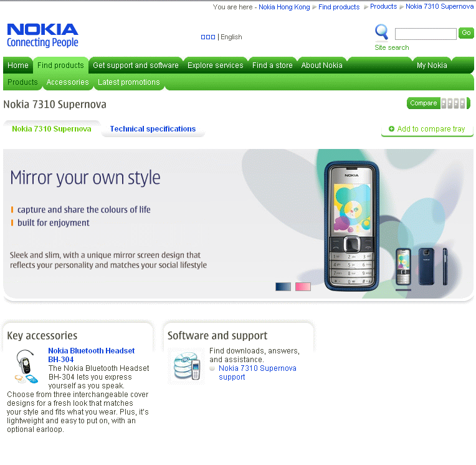
Task: Open the Nokia Bluetooth Headset BH-304 link
Action: pyautogui.click(x=92, y=355)
